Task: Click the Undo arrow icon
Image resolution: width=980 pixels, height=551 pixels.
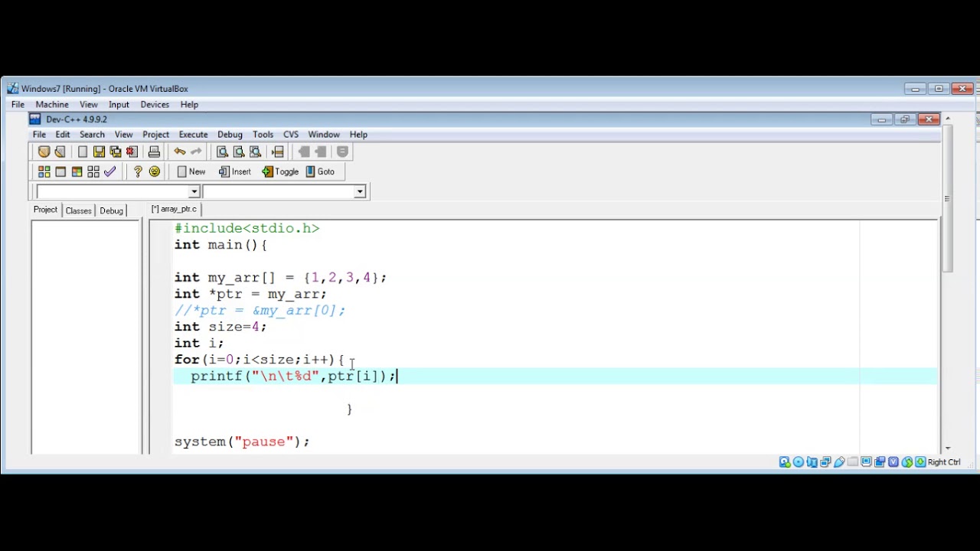Action: coord(179,152)
